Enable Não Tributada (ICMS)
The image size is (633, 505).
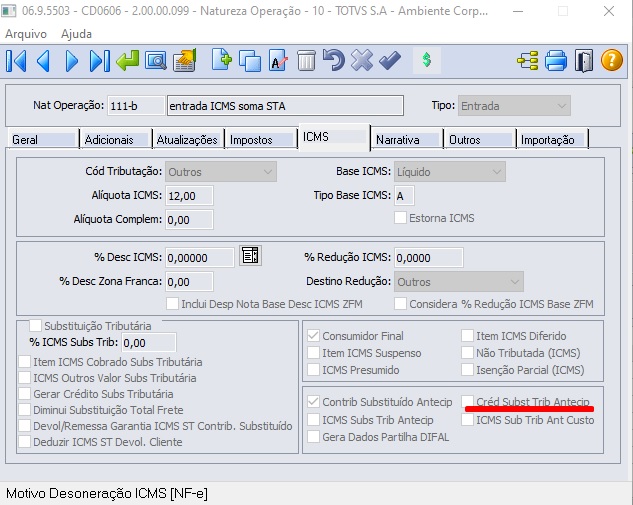pyautogui.click(x=467, y=353)
